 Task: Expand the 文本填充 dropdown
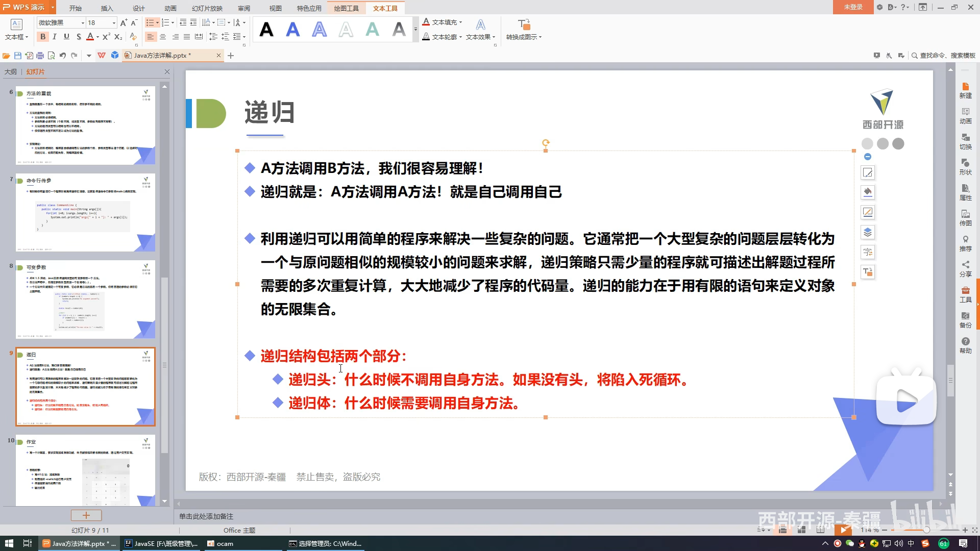point(460,22)
